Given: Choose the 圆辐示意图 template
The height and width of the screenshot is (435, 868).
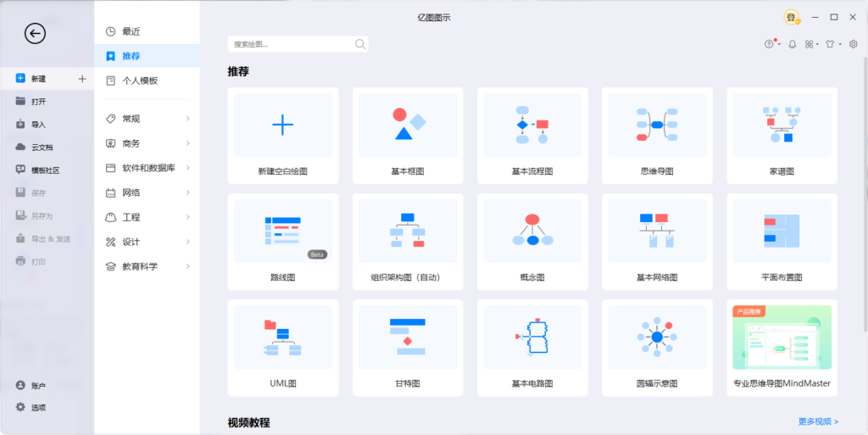Looking at the screenshot, I should click(657, 349).
